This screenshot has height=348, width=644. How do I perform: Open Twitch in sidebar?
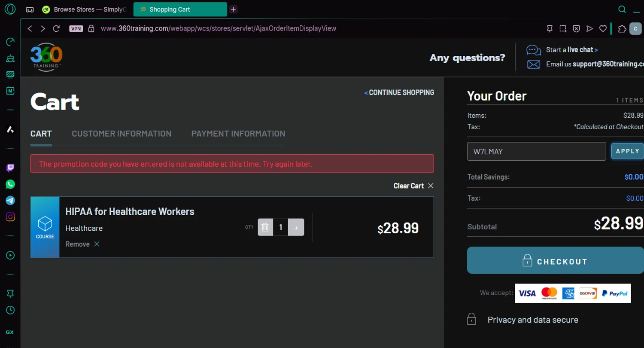[10, 168]
